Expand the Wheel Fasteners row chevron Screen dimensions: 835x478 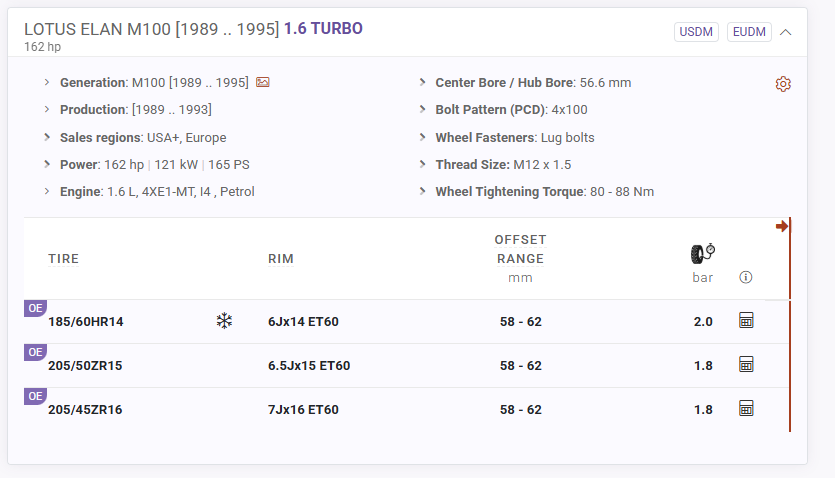[x=422, y=137]
